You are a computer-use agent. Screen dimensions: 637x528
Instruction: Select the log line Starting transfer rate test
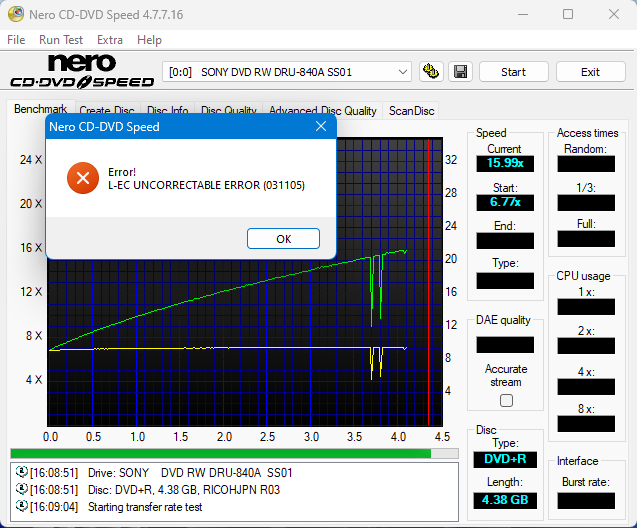[x=145, y=507]
